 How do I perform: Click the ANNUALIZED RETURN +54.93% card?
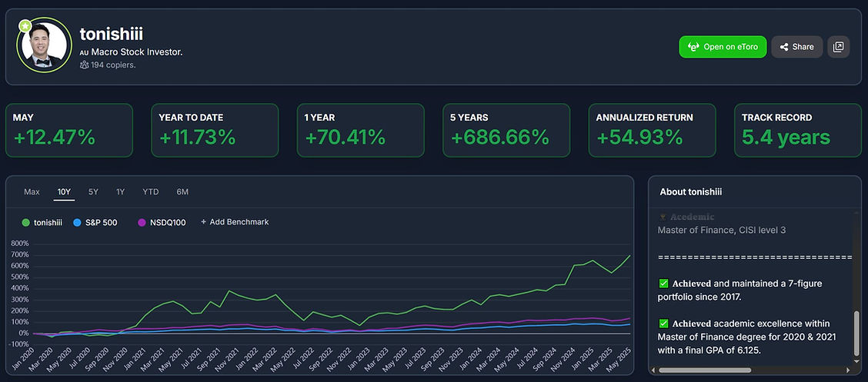pos(652,131)
